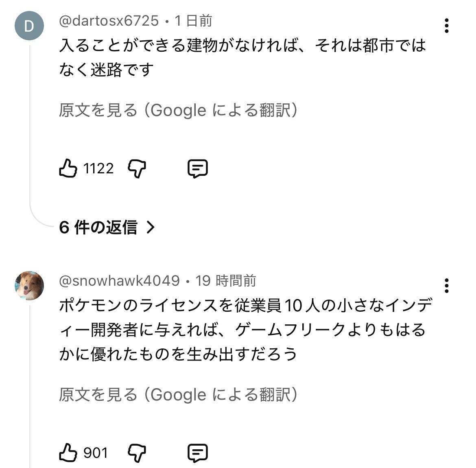Reply to the dartosx6725 comment
Screen dimensions: 476x468
(198, 168)
